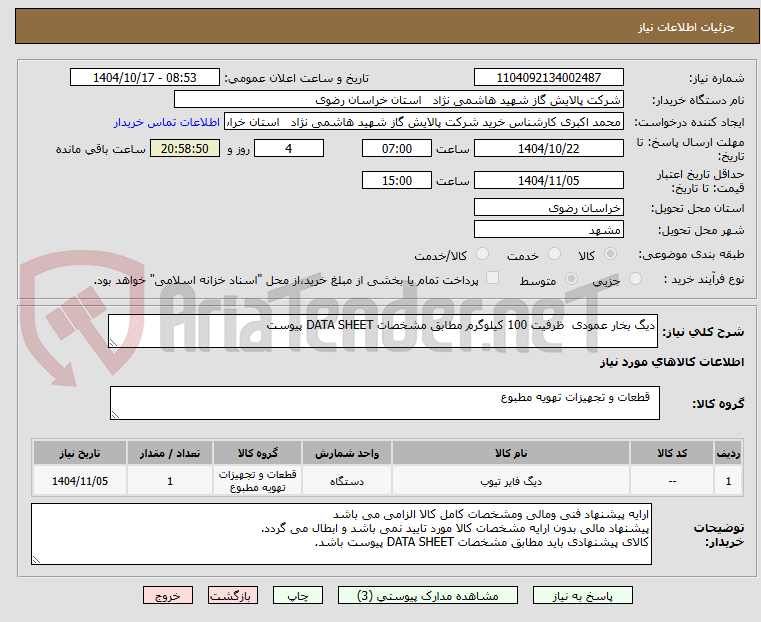Click the پاسخ به نیاز button
Viewport: 761px width, 622px height.
[582, 595]
